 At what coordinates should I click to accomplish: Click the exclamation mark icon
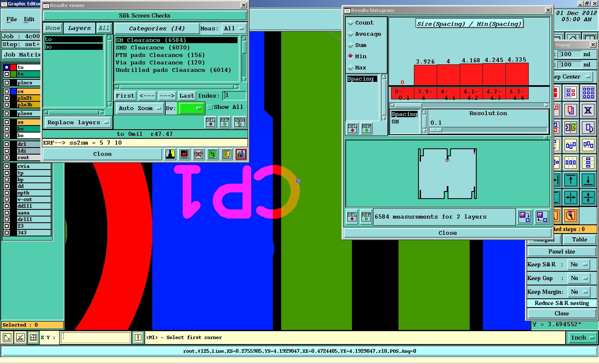pos(138,337)
